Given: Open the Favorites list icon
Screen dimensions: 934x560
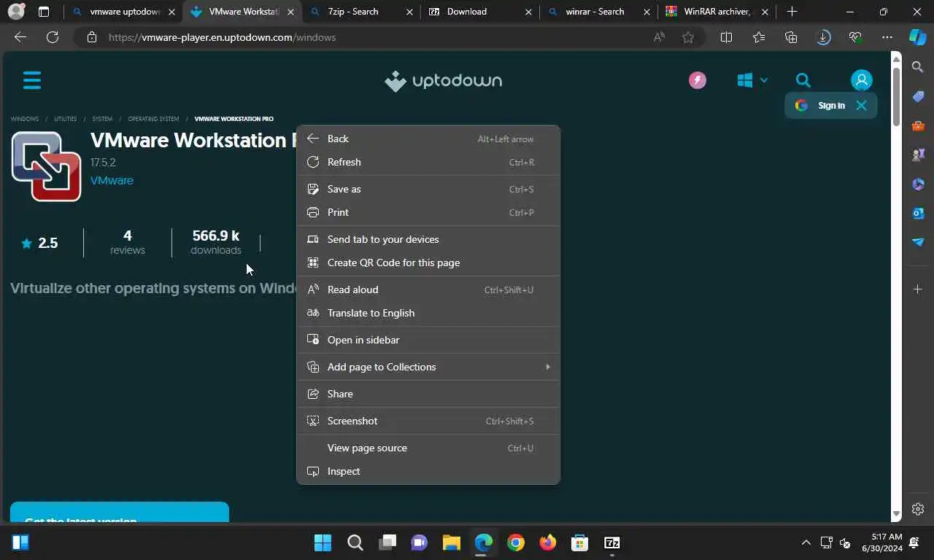Looking at the screenshot, I should [x=759, y=37].
